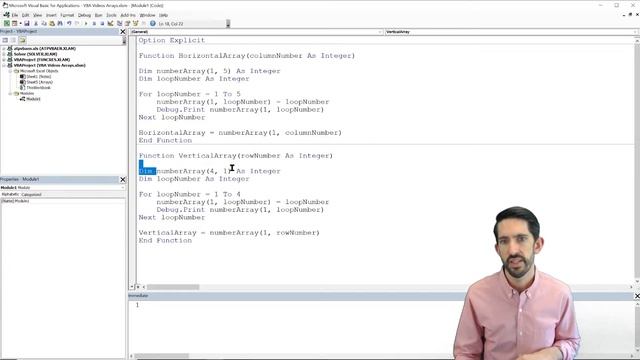Click the Reset toolbar icon
Screen dimensions: 640x360
point(102,24)
